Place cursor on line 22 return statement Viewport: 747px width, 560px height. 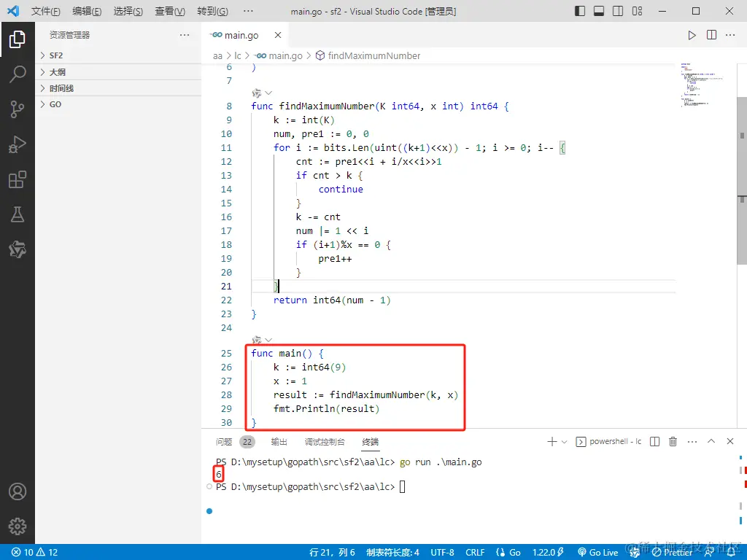click(x=332, y=300)
